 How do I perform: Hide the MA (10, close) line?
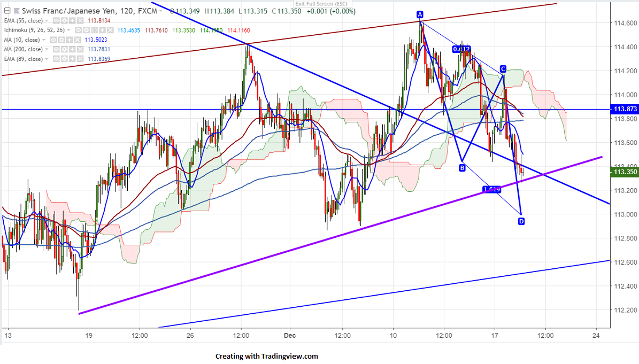coord(53,40)
